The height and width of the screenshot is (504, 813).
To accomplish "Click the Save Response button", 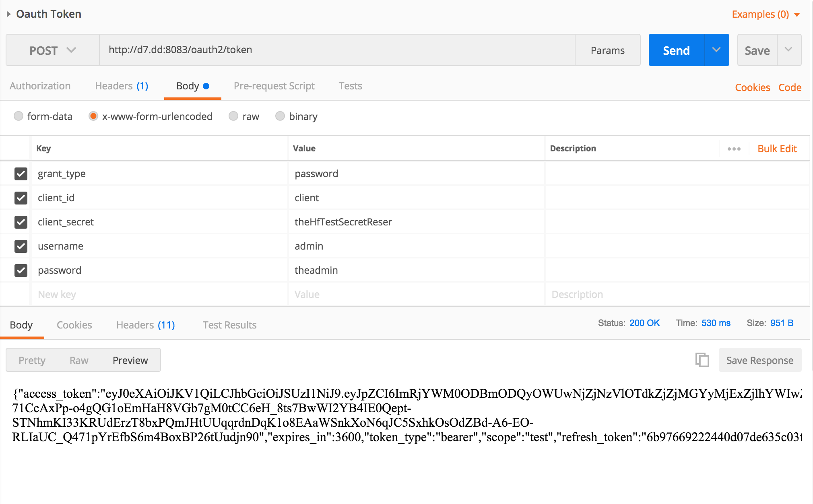I will (x=759, y=360).
